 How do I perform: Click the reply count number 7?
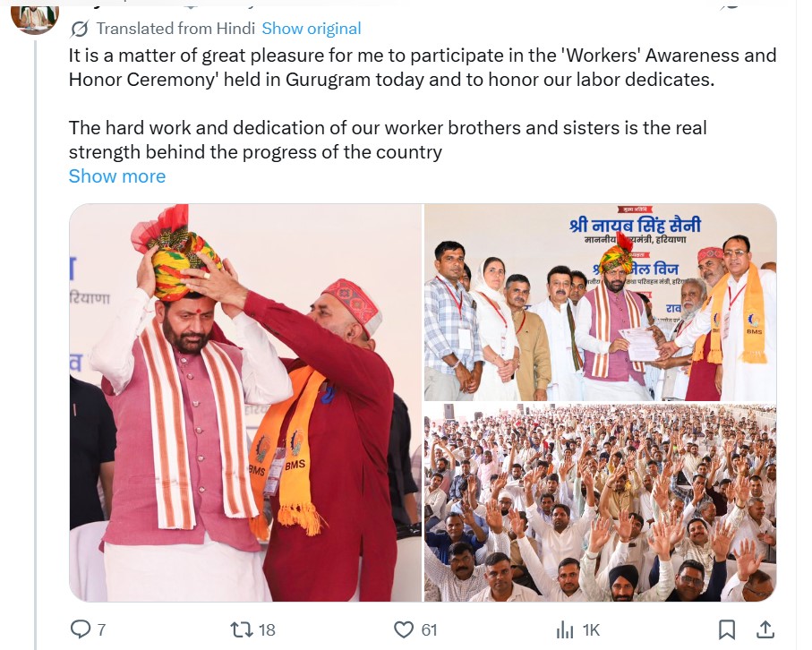(x=101, y=629)
